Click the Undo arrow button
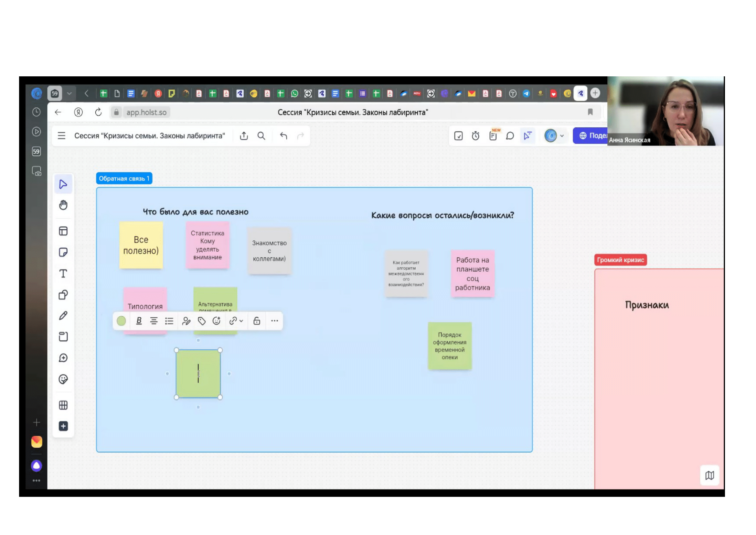The height and width of the screenshot is (535, 756). click(283, 136)
